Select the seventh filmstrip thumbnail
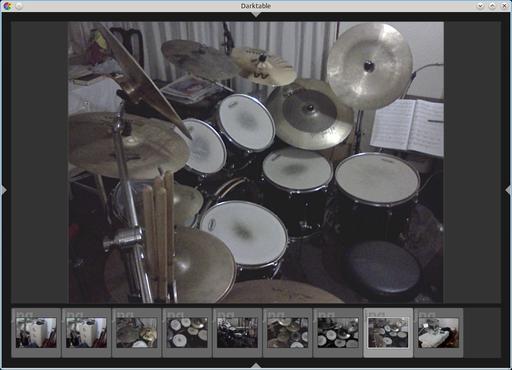The height and width of the screenshot is (370, 512). tap(338, 333)
